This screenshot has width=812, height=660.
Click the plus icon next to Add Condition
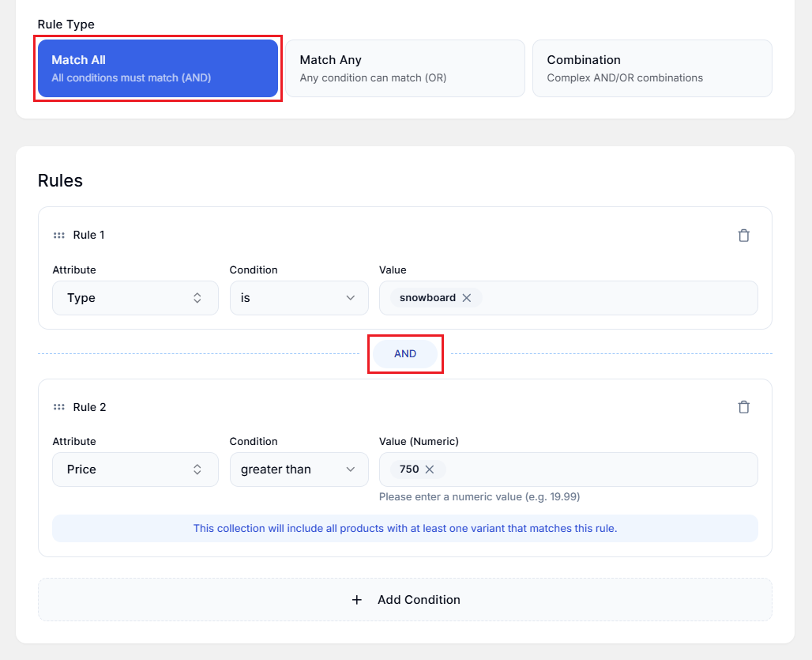tap(357, 600)
